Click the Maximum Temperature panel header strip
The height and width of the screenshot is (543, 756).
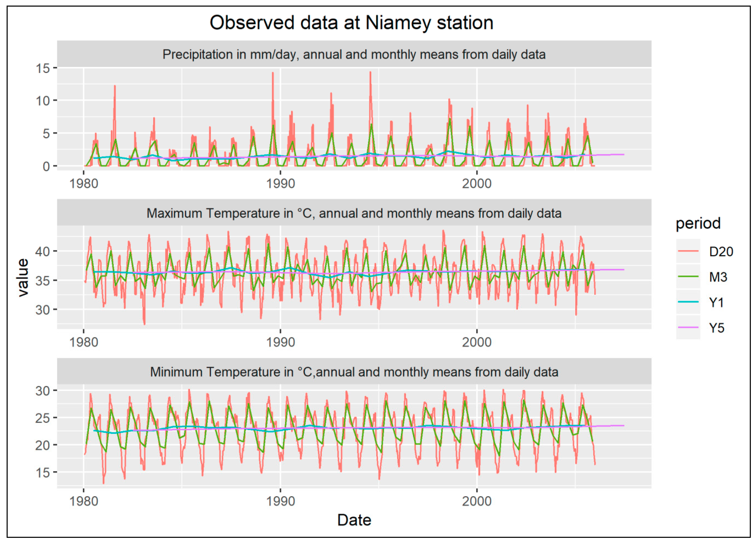click(354, 213)
